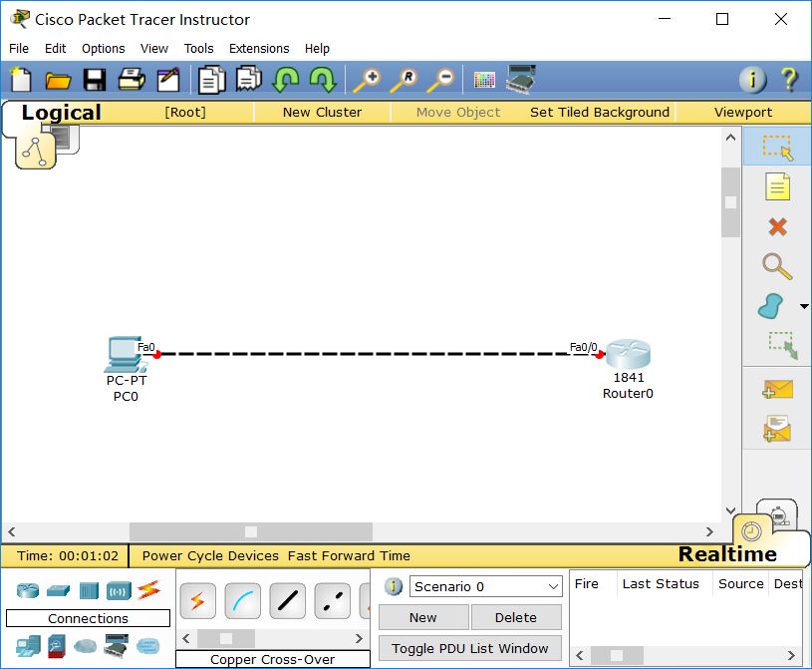Select the PC0 device on the workspace

[126, 355]
